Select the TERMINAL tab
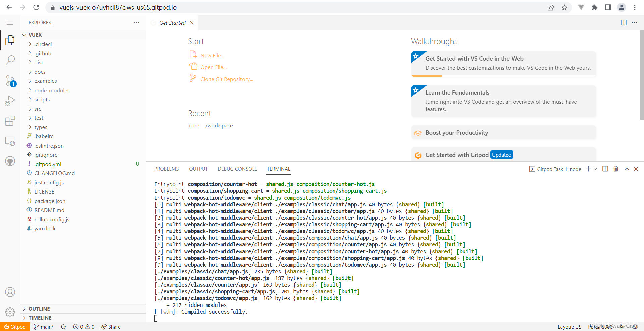Screen dimensions: 644x331 point(279,169)
